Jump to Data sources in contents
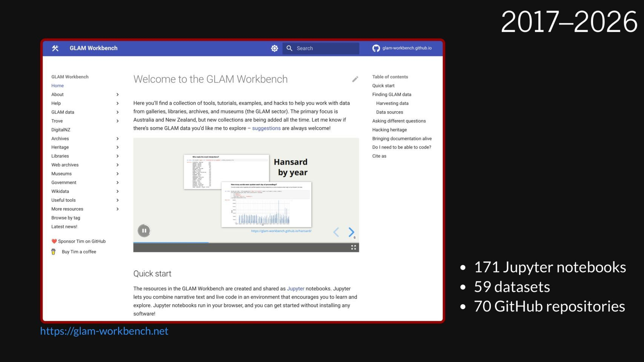This screenshot has height=362, width=644. click(389, 112)
